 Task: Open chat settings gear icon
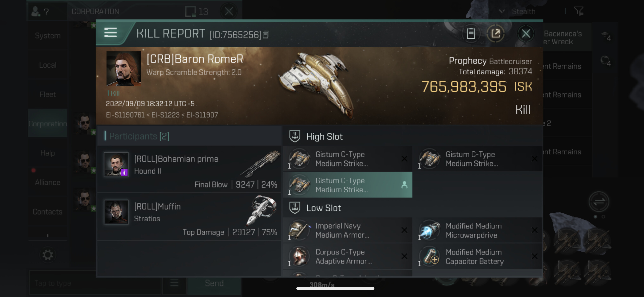click(47, 255)
